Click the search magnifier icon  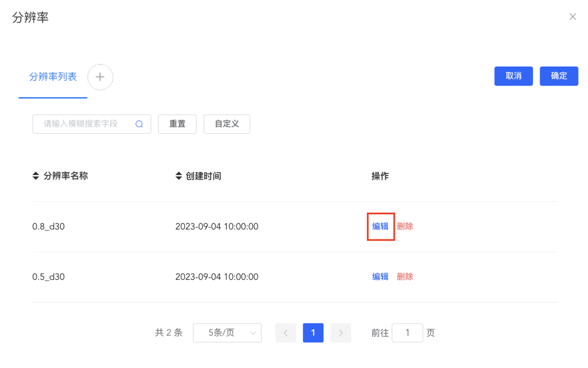pyautogui.click(x=139, y=124)
